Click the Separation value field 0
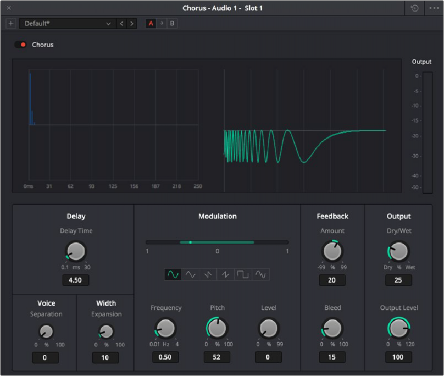This screenshot has width=444, height=376. click(x=45, y=358)
